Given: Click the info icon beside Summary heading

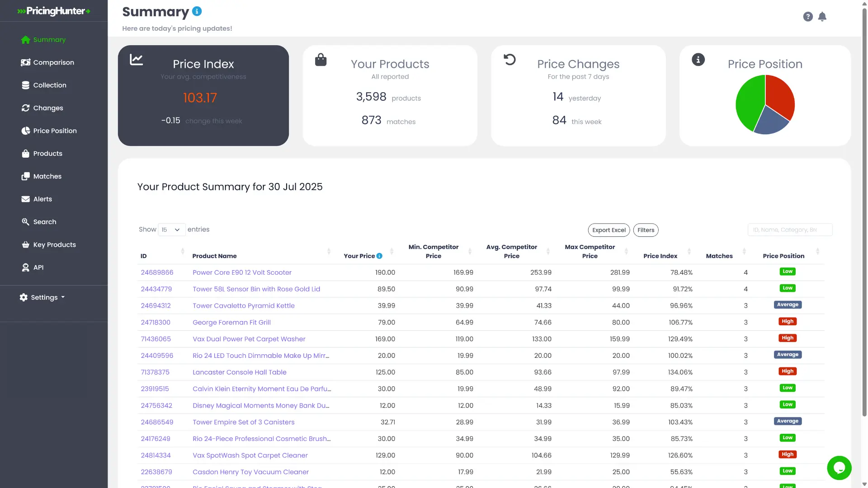Looking at the screenshot, I should (x=197, y=11).
